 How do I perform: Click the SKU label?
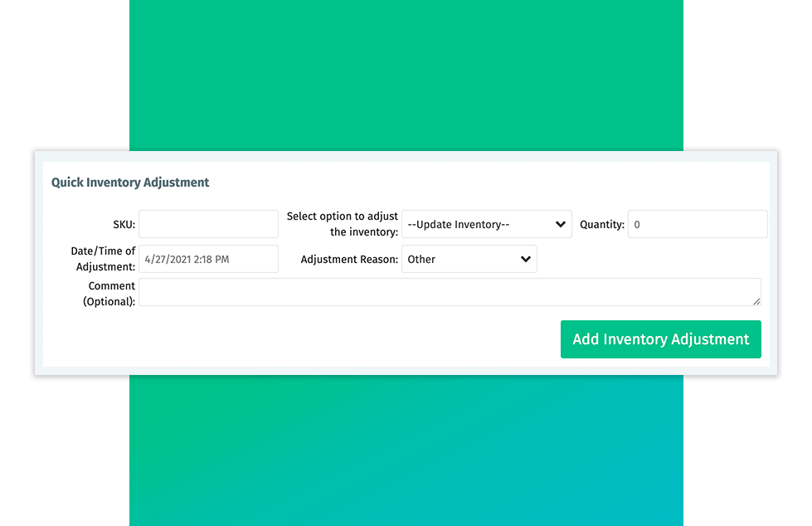click(124, 224)
